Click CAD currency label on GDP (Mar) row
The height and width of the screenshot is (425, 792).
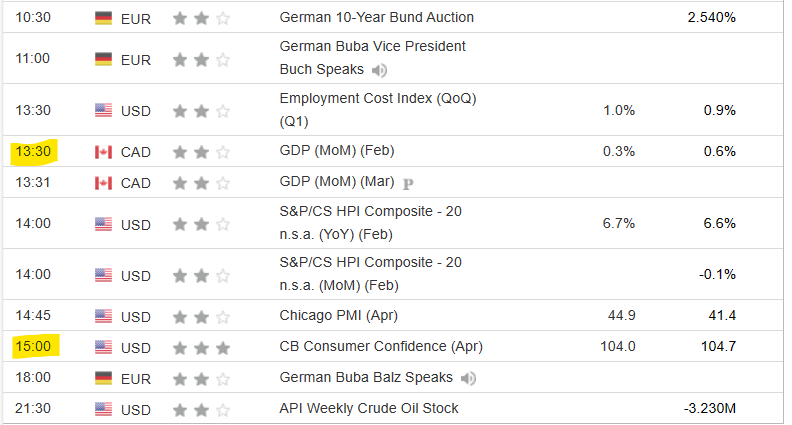136,183
